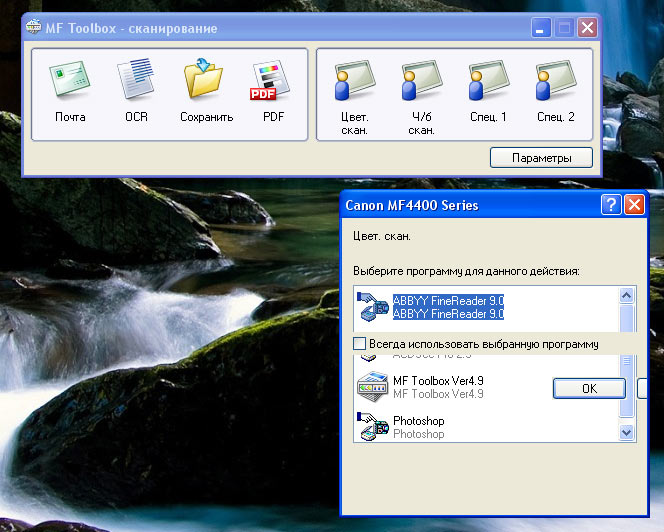Choose Photoshop in the program list
This screenshot has width=664, height=532.
click(418, 427)
